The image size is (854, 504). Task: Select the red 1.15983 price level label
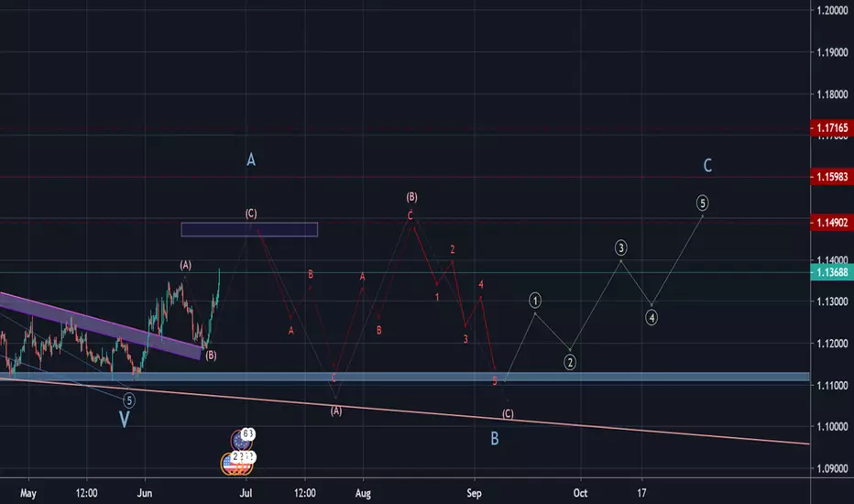click(832, 177)
